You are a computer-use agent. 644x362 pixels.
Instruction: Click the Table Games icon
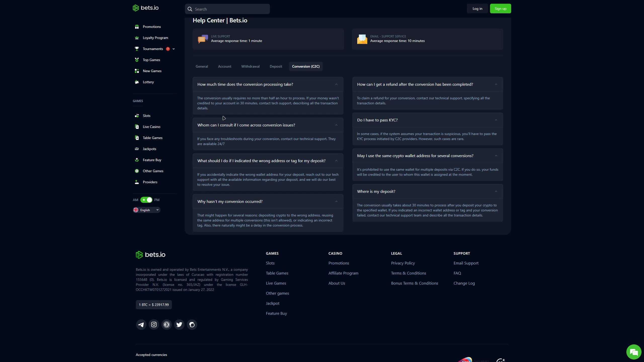[137, 138]
